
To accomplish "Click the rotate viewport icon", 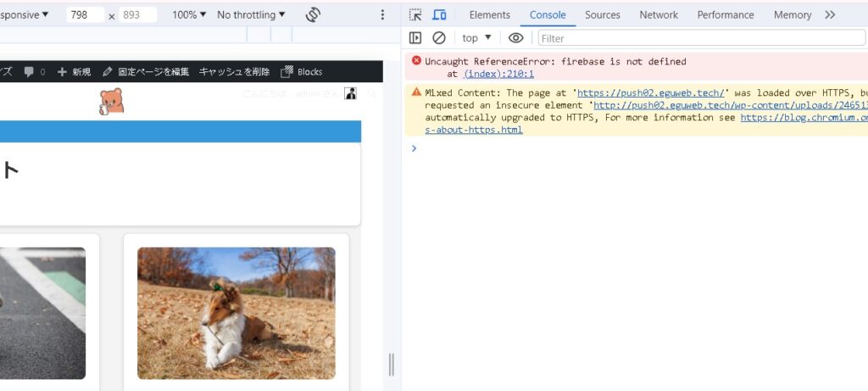I will click(313, 14).
